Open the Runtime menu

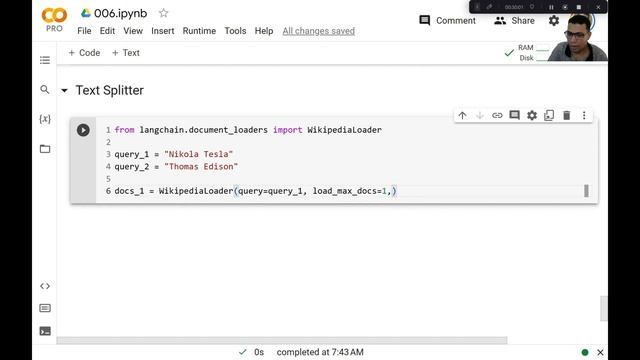[199, 31]
